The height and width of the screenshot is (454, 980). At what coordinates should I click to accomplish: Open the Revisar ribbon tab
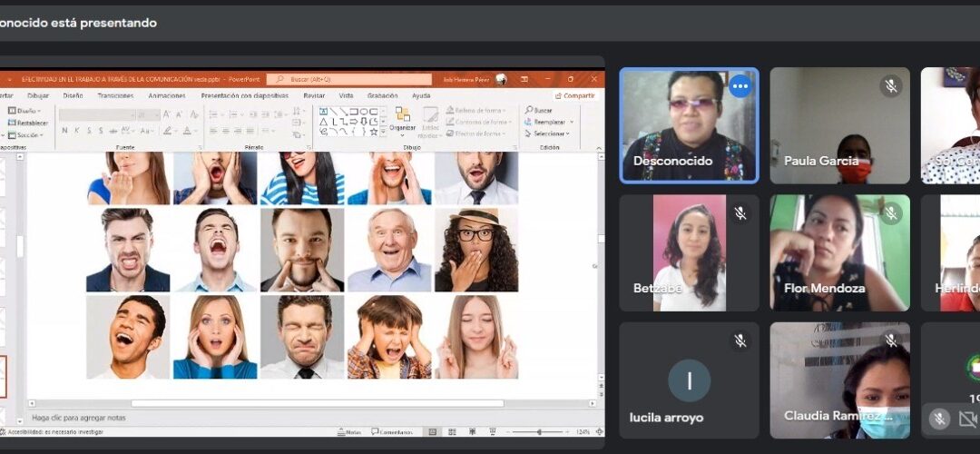(314, 95)
